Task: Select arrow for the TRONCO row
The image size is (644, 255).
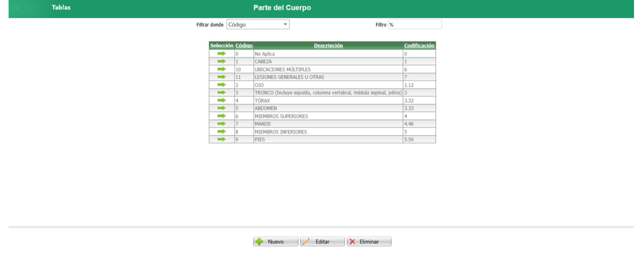Action: (x=222, y=92)
